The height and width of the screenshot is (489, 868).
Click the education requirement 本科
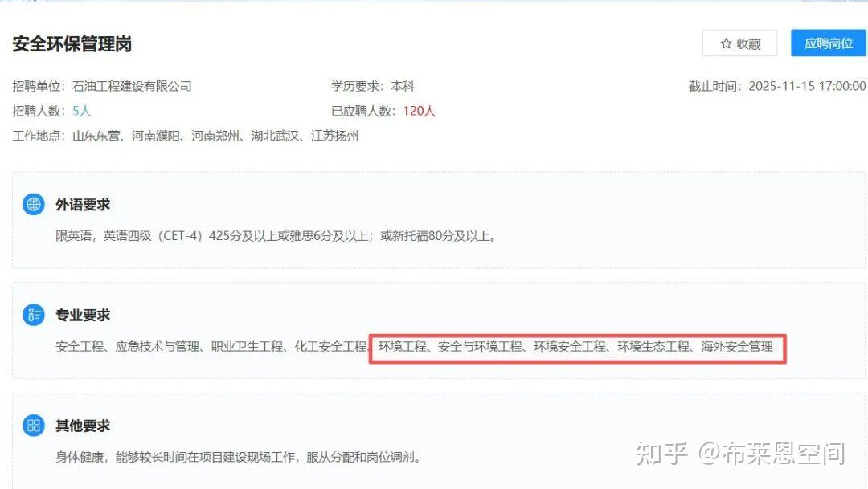(x=403, y=86)
